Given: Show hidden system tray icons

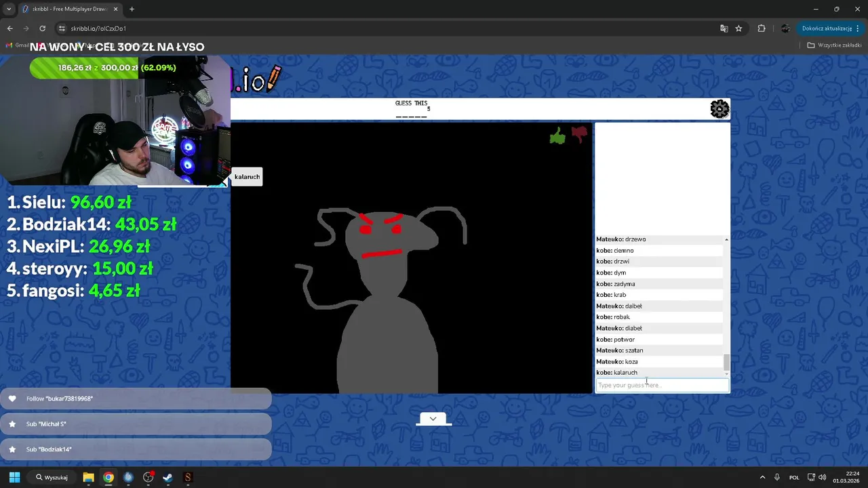Looking at the screenshot, I should (762, 477).
